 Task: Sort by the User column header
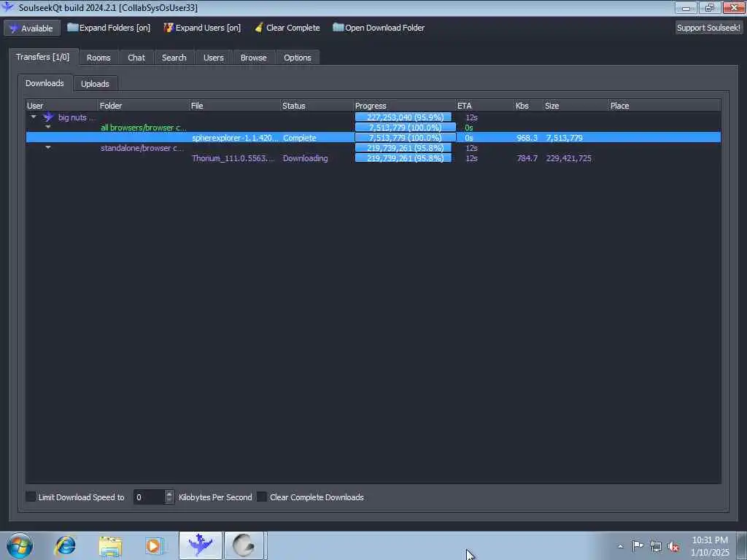pos(61,106)
